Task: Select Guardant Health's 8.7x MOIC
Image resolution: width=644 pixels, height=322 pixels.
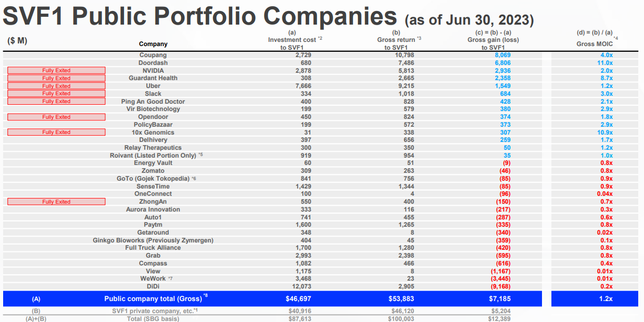Action: pos(607,78)
